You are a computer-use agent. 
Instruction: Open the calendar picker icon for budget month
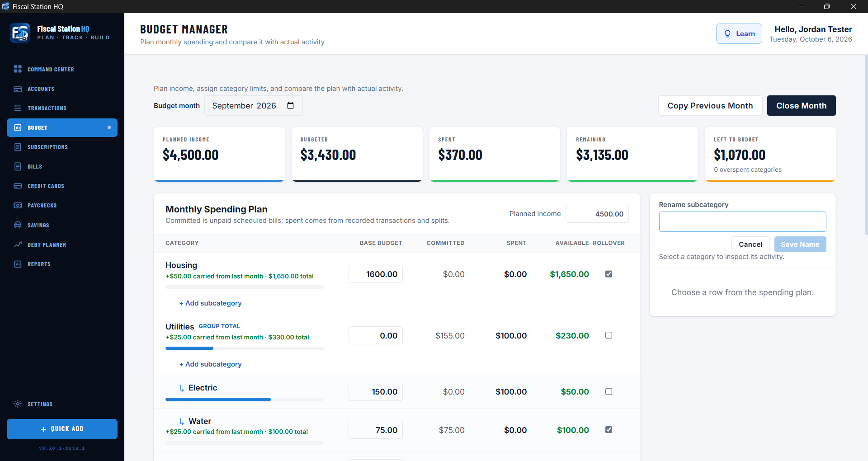point(290,105)
